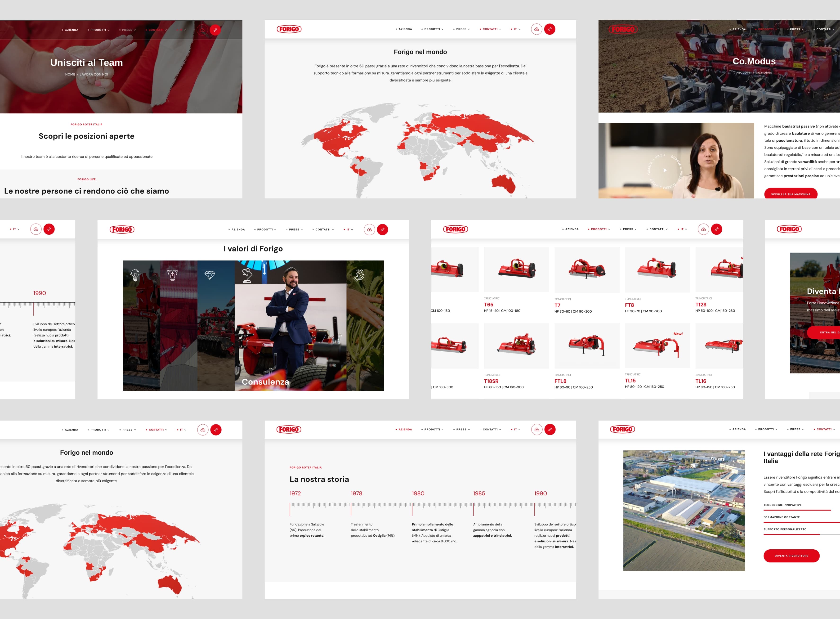This screenshot has width=840, height=619.
Task: Click the wrench icon in the Unisciti al Team header
Action: [215, 30]
